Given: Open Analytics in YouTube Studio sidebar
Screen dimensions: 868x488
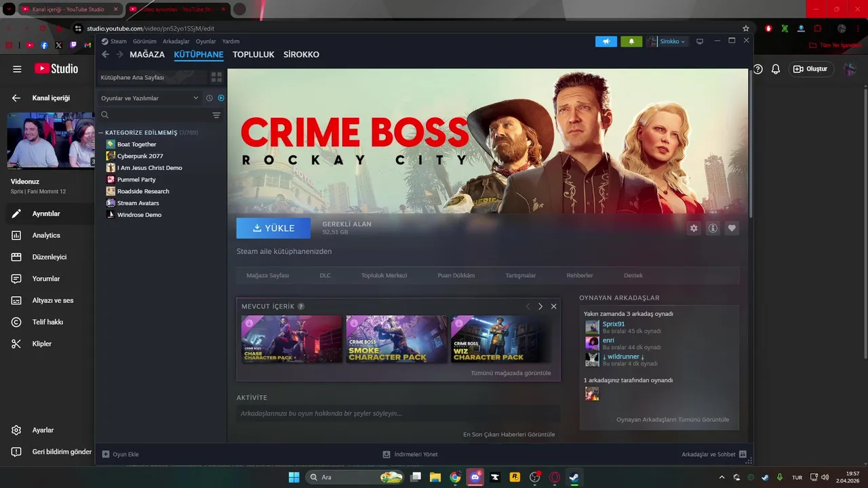Looking at the screenshot, I should click(x=46, y=235).
